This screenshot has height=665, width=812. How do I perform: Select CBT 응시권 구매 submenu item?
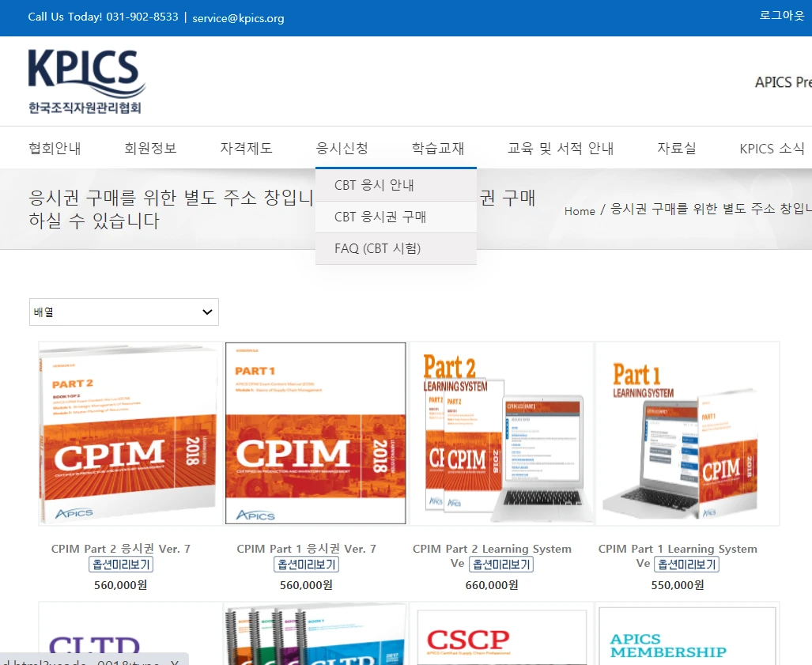[x=395, y=217]
